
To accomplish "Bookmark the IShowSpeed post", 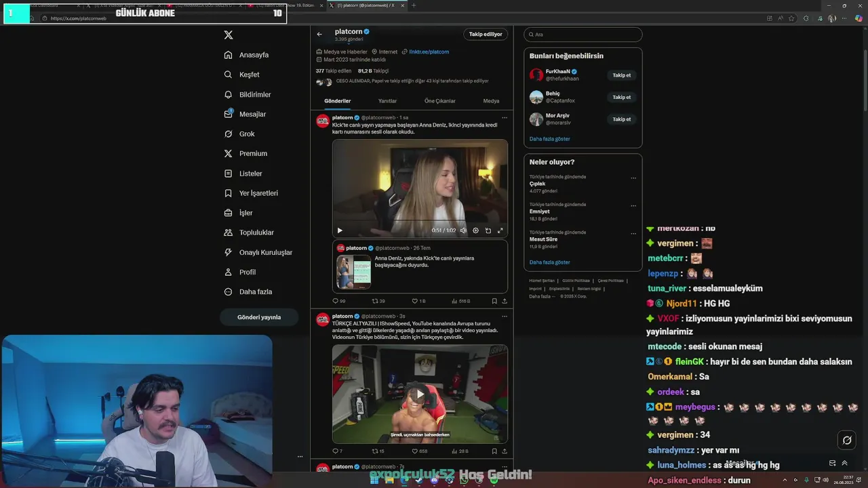I will [x=494, y=451].
